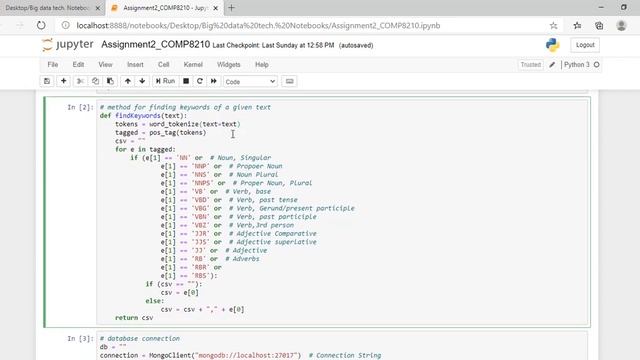
Task: Open a new browser tab
Action: coord(231,8)
